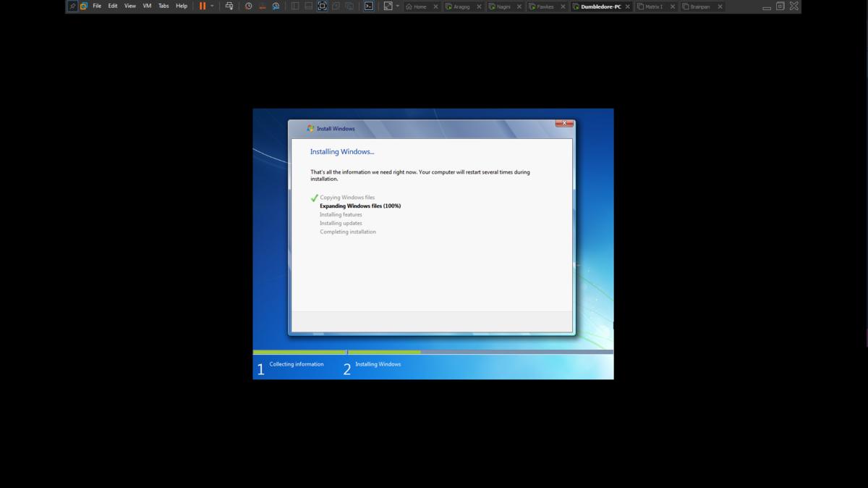The height and width of the screenshot is (488, 868).
Task: Open the File menu
Action: point(97,6)
